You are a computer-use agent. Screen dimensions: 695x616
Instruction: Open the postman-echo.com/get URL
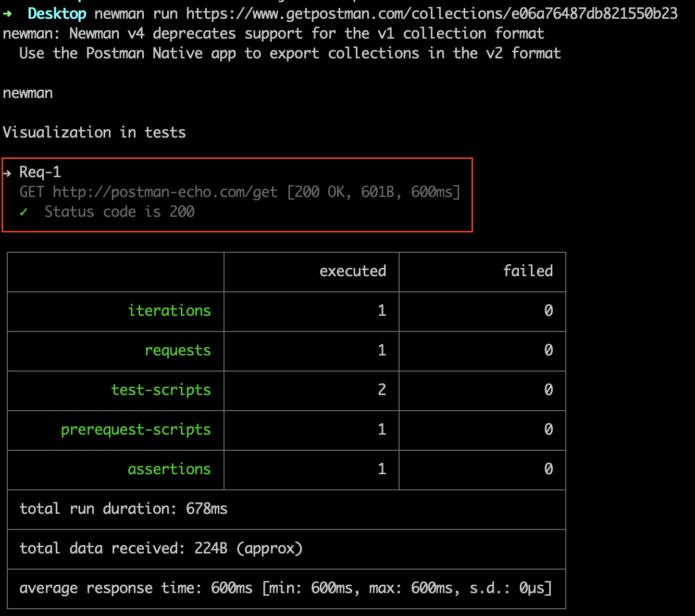pos(164,192)
